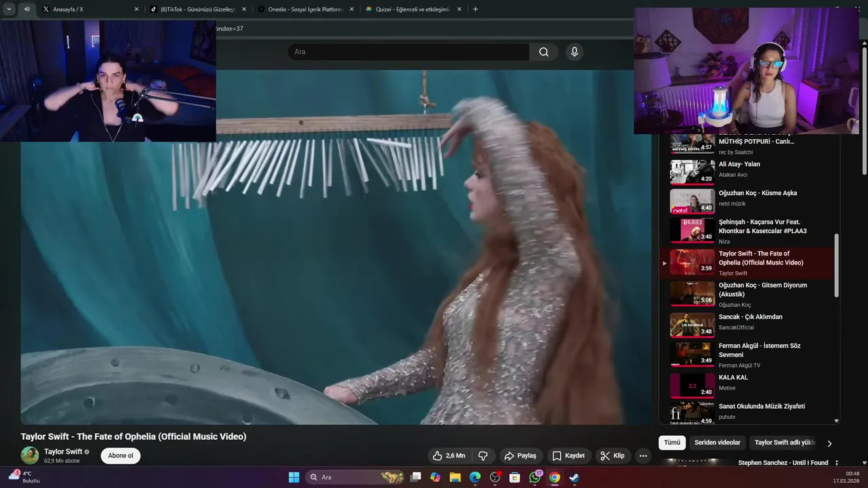This screenshot has width=868, height=488.
Task: Dislike the video with thumbs-down icon
Action: [x=484, y=455]
